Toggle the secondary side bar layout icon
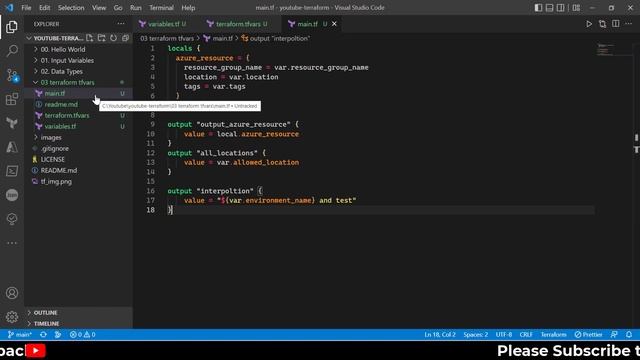Viewport: 640px width, 360px height. [561, 8]
